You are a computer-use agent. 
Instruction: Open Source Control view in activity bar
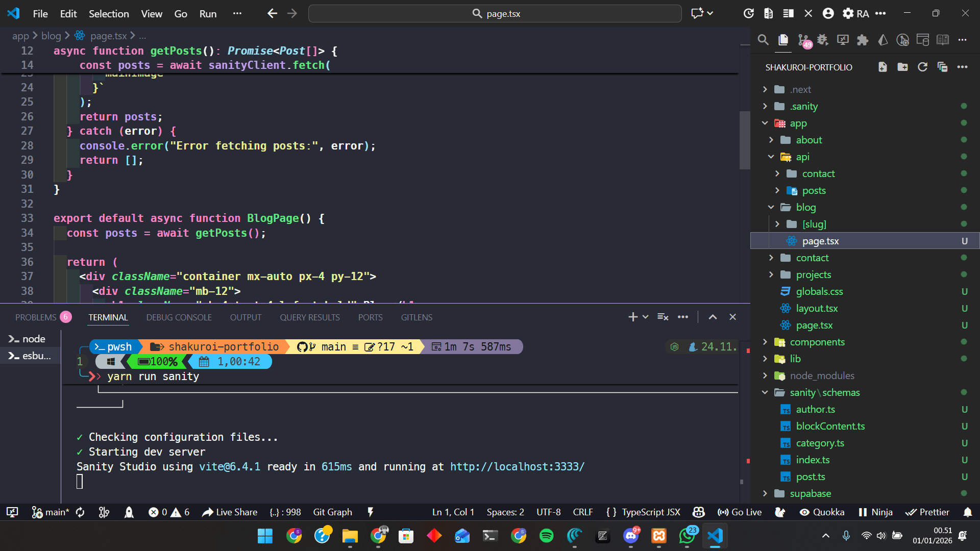pos(803,40)
